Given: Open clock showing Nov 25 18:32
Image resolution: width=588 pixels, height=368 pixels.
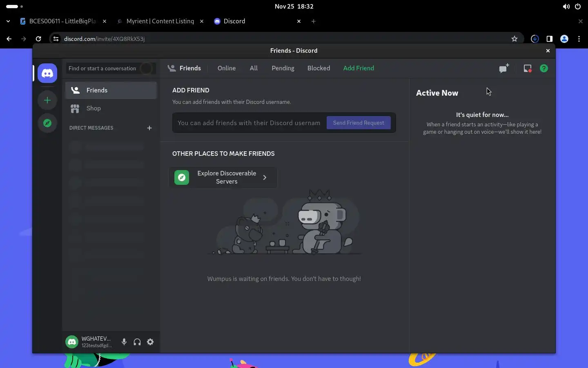Looking at the screenshot, I should point(294,7).
